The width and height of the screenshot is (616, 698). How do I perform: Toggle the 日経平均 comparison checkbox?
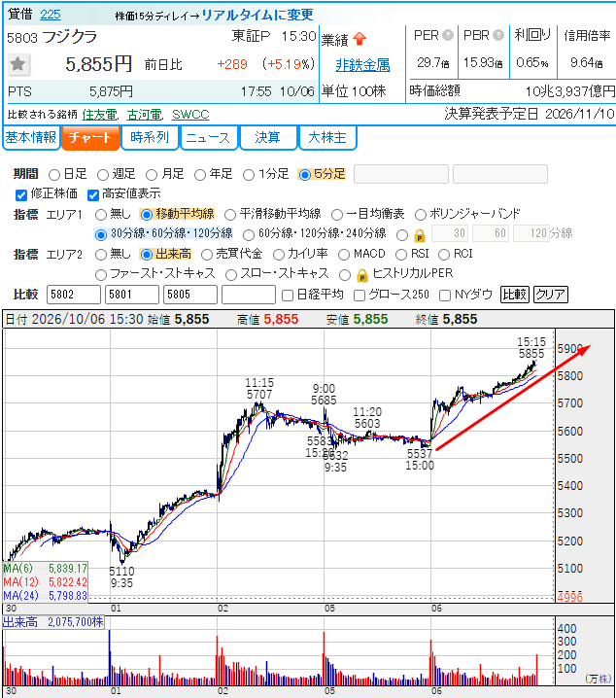[288, 296]
